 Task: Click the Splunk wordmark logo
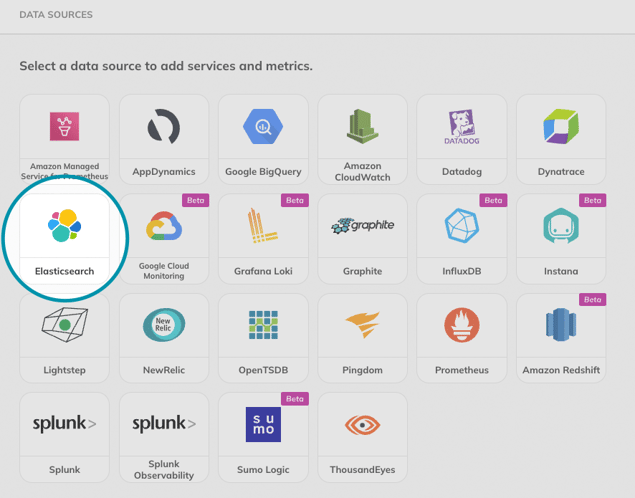pyautogui.click(x=64, y=424)
